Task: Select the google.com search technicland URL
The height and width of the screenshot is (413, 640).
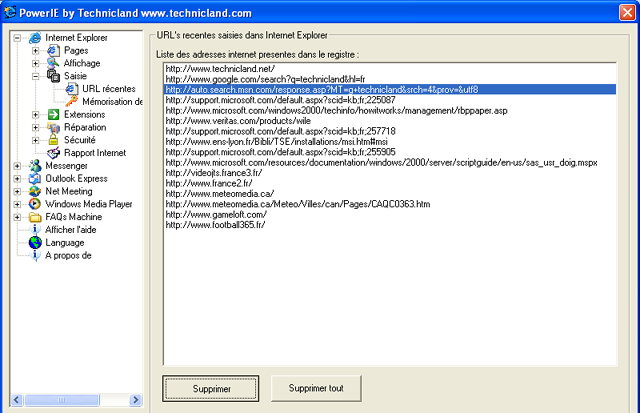Action: 390,79
